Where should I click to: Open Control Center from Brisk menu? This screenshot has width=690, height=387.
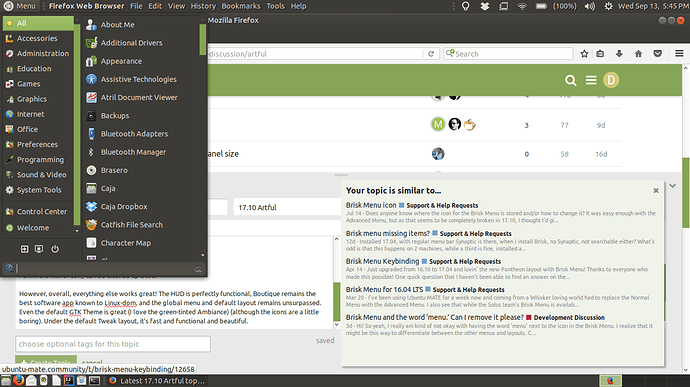39,212
